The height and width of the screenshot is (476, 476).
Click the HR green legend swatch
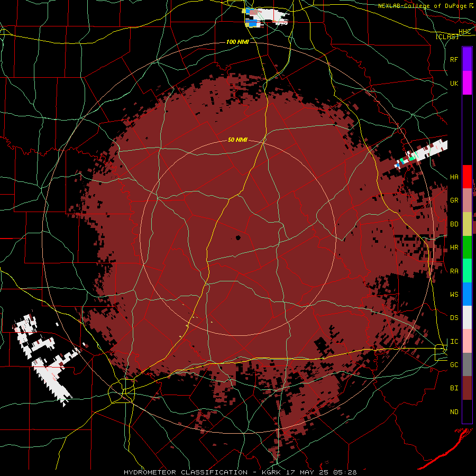click(x=467, y=247)
